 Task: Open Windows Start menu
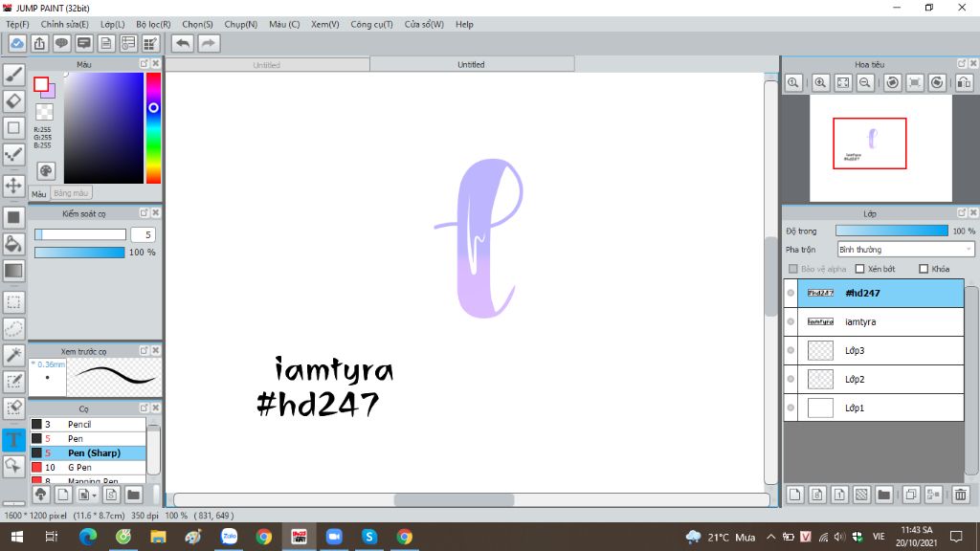click(x=17, y=537)
